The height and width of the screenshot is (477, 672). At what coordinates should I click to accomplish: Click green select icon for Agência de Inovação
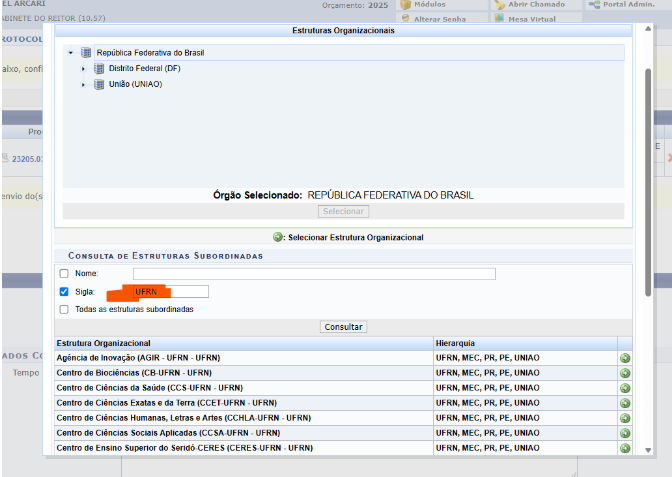point(625,358)
